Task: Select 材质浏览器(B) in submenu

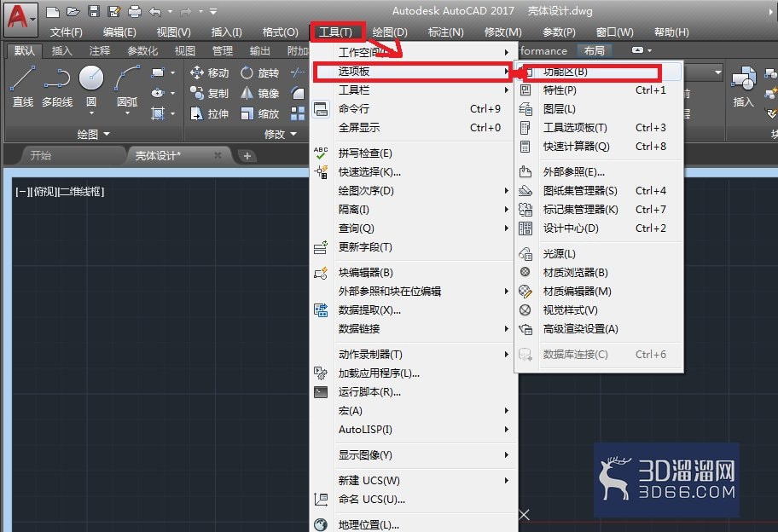Action: point(599,273)
